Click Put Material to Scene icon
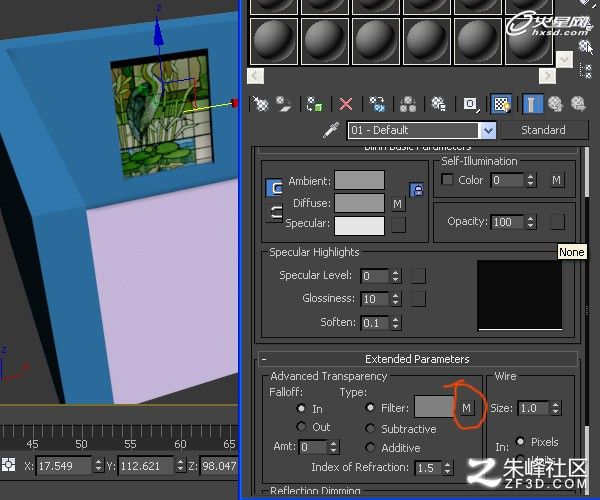600x500 pixels. click(284, 104)
